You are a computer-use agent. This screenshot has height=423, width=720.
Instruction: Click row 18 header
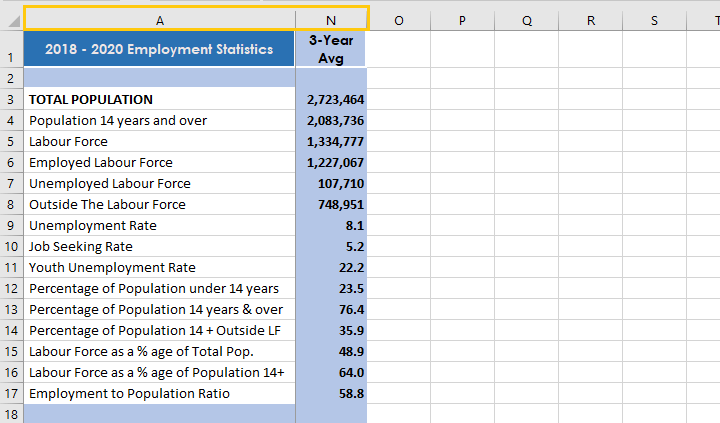pos(11,414)
